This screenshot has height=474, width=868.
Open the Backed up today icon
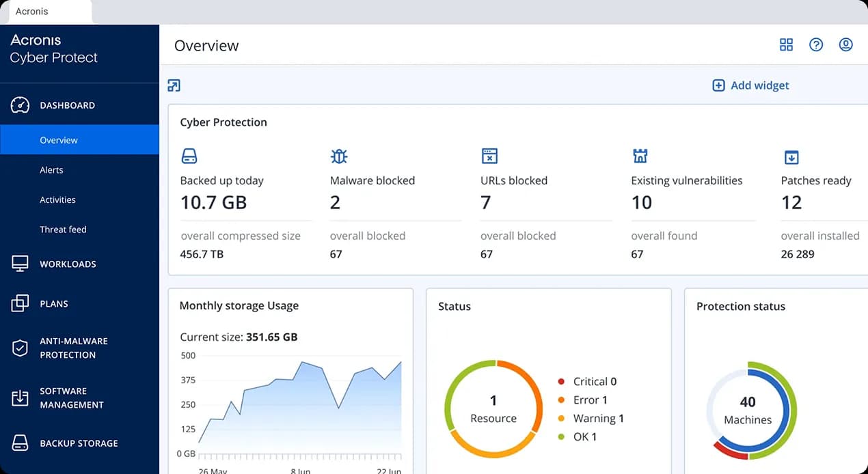pos(189,156)
